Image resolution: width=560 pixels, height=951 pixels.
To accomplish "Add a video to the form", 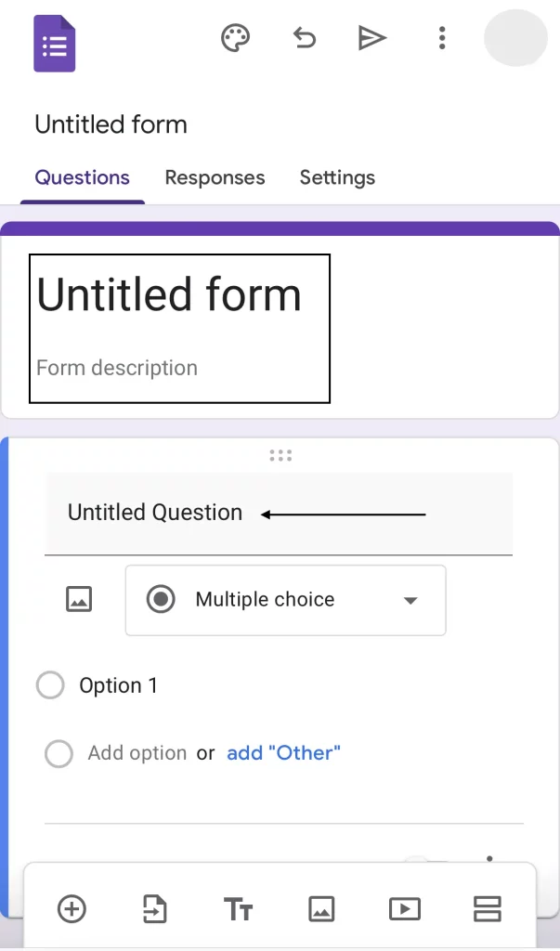I will [405, 908].
